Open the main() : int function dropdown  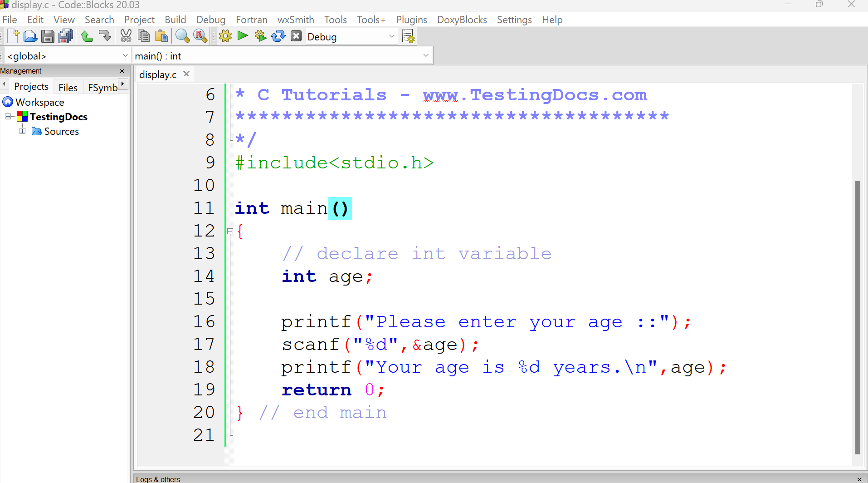pyautogui.click(x=425, y=55)
